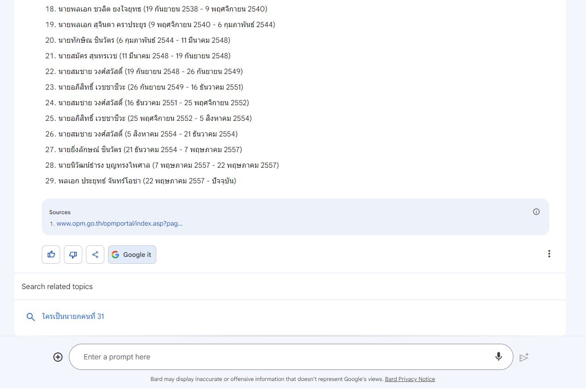This screenshot has height=392, width=586.
Task: Click the info icon in Sources
Action: pos(536,212)
